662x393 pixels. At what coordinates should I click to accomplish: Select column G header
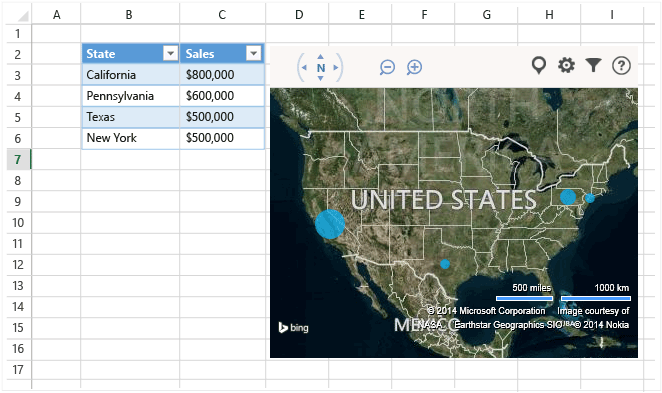point(486,15)
